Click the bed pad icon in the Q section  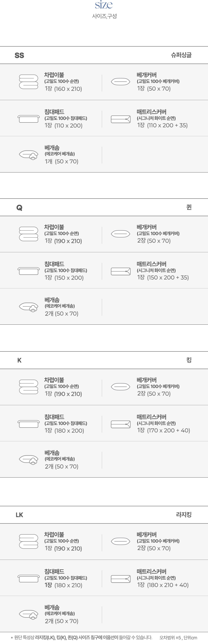[x=29, y=271]
